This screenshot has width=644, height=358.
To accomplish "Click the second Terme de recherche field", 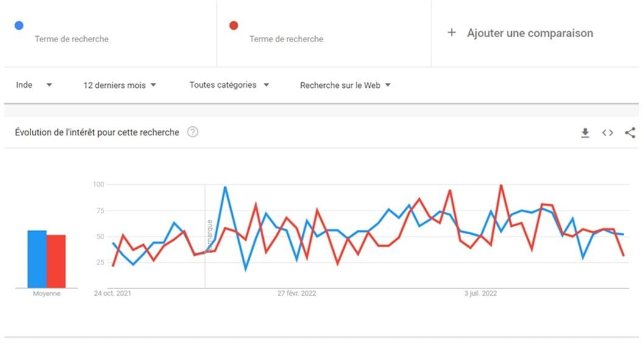I will click(286, 39).
